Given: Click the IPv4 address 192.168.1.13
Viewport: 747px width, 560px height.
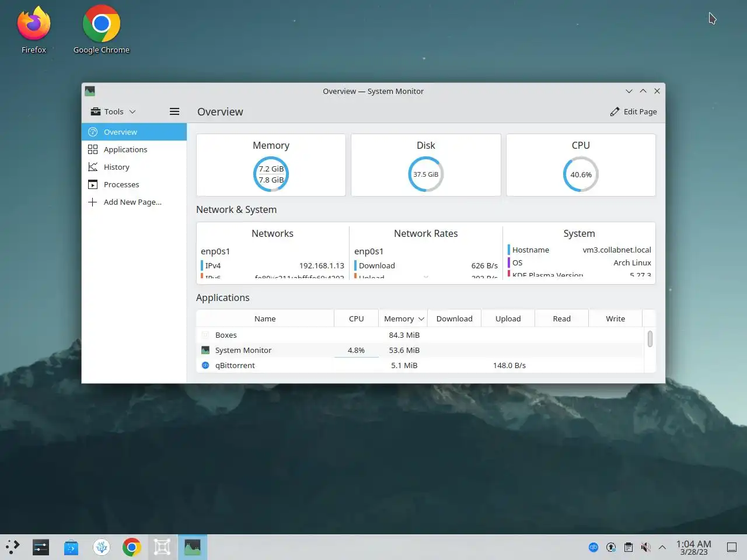Looking at the screenshot, I should (322, 265).
